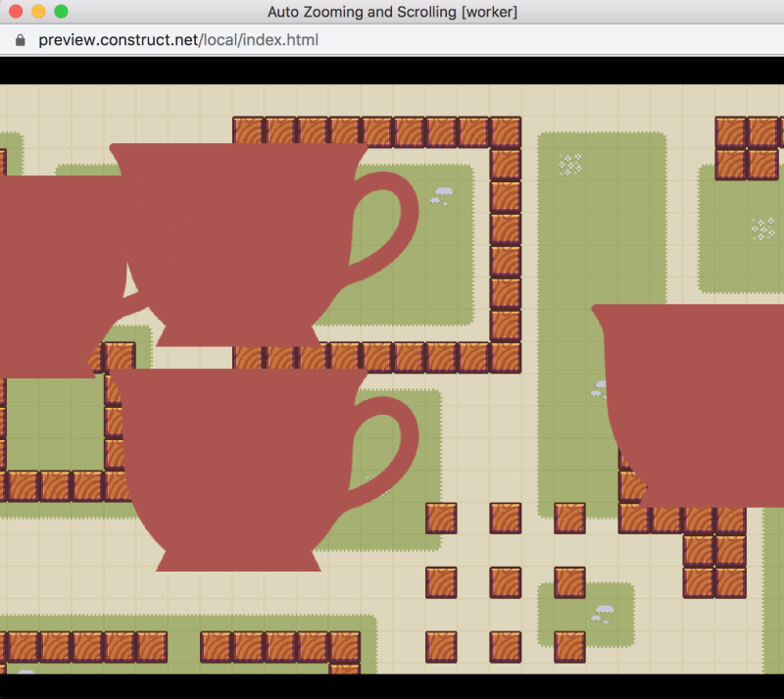784x699 pixels.
Task: Click the Auto Zooming and Scrolling window title
Action: click(x=392, y=12)
